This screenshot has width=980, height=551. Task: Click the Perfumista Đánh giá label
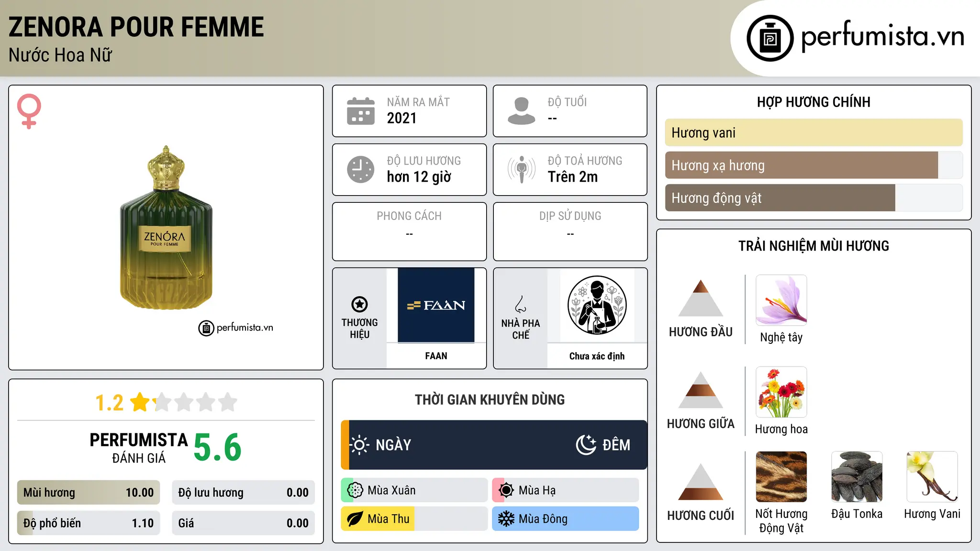(x=139, y=448)
